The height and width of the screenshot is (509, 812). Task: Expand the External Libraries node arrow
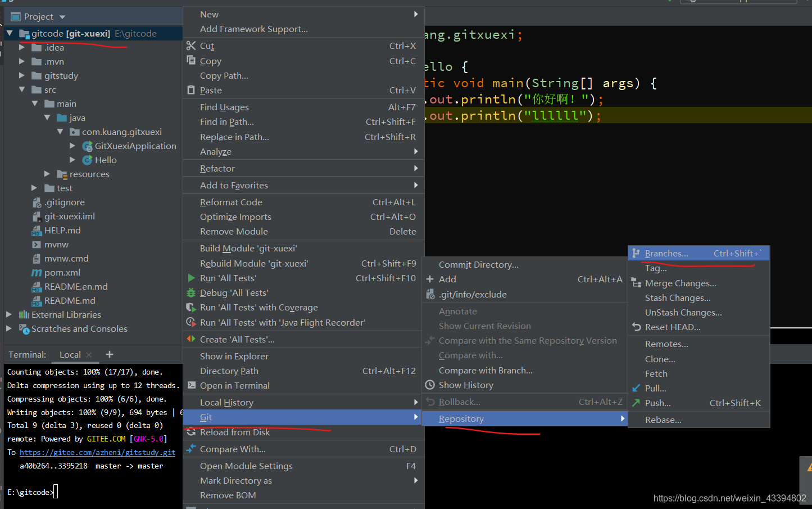click(9, 314)
